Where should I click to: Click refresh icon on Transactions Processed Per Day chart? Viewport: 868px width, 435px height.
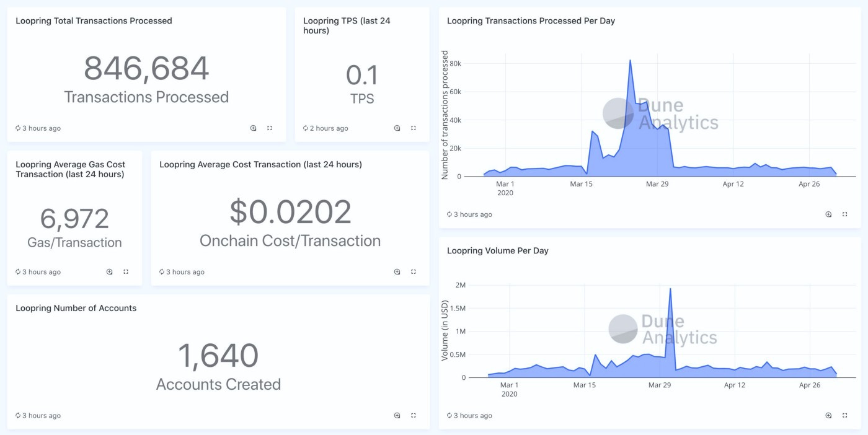pyautogui.click(x=449, y=214)
